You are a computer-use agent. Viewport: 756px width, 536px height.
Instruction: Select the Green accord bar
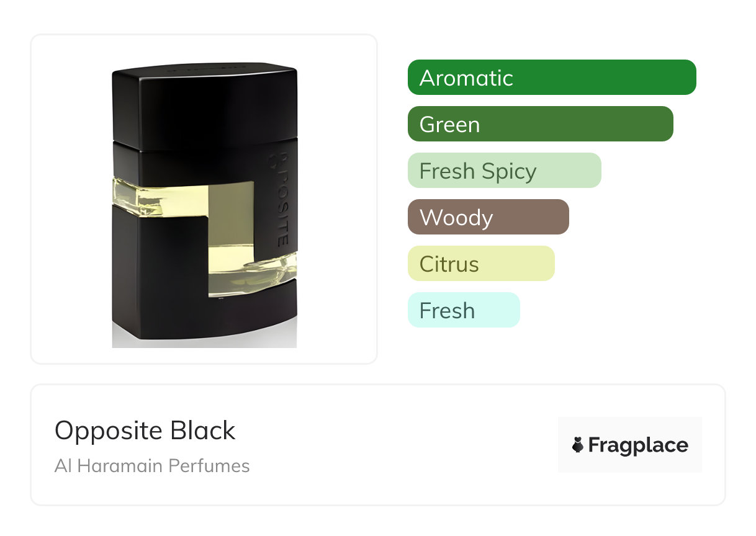[540, 124]
